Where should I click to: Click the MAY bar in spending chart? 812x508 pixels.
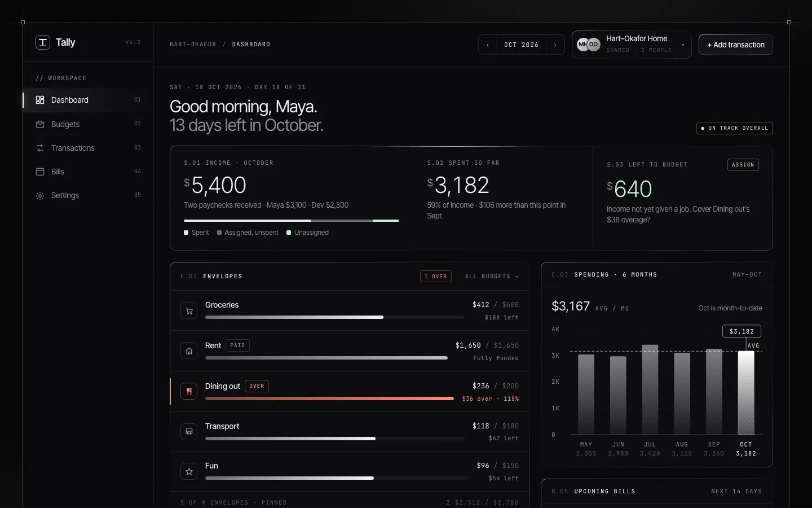coord(586,395)
